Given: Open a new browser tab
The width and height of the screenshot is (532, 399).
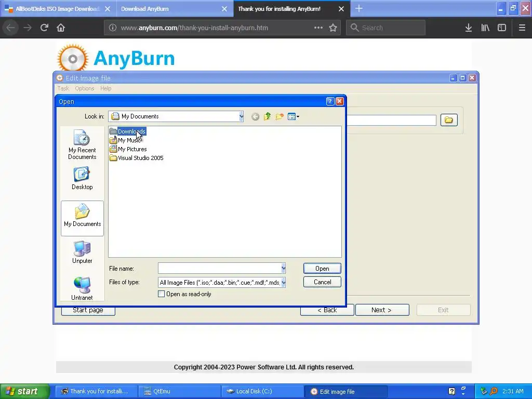Looking at the screenshot, I should coord(359,8).
